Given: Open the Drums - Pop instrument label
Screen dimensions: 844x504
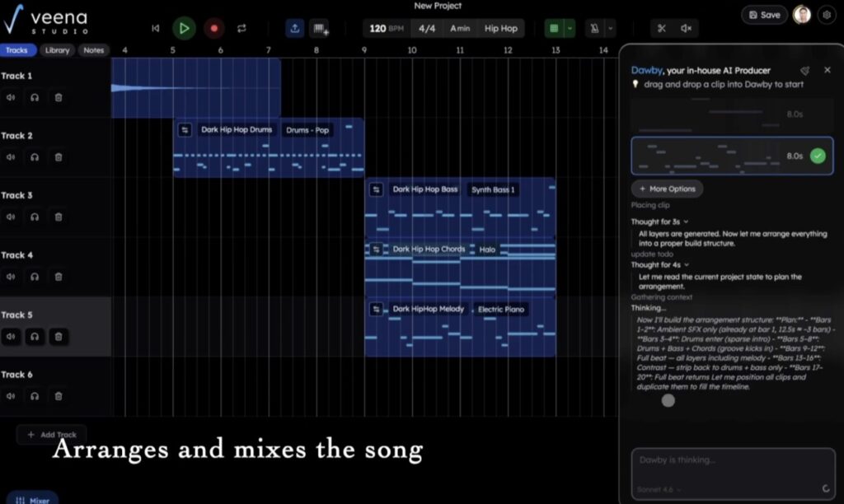Looking at the screenshot, I should point(307,129).
